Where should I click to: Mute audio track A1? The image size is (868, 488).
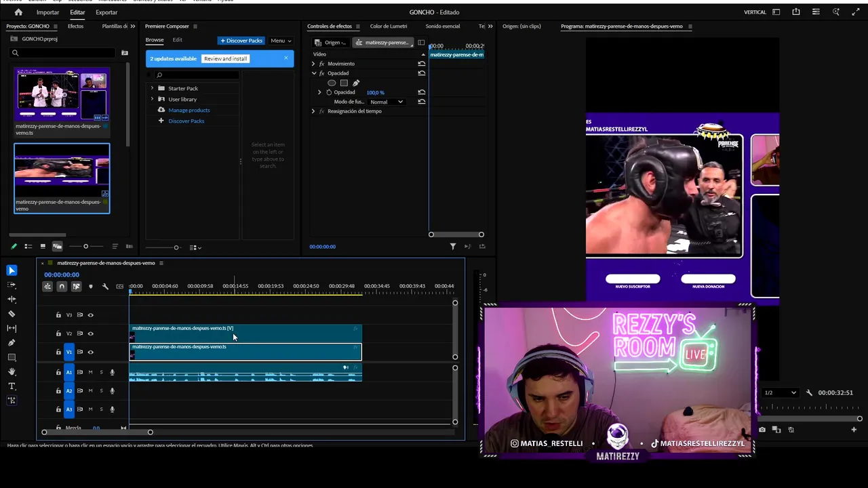coord(90,372)
